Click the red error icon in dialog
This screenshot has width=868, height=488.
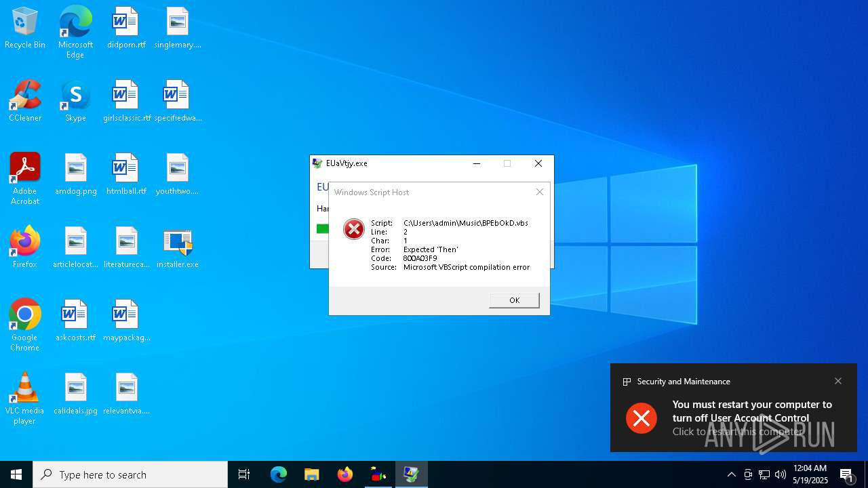(x=353, y=229)
